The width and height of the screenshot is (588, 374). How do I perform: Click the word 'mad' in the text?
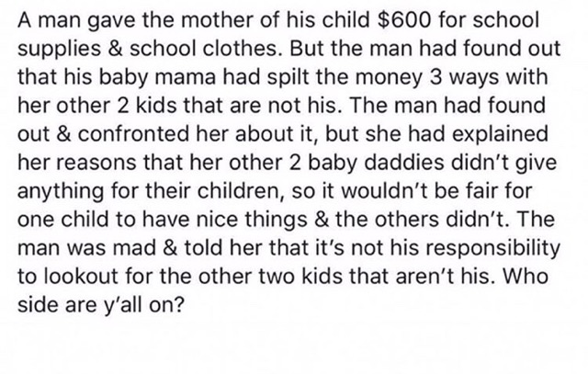[134, 248]
